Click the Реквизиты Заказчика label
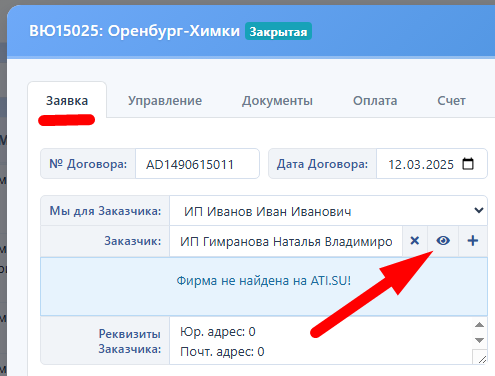The height and width of the screenshot is (376, 495). pyautogui.click(x=130, y=341)
